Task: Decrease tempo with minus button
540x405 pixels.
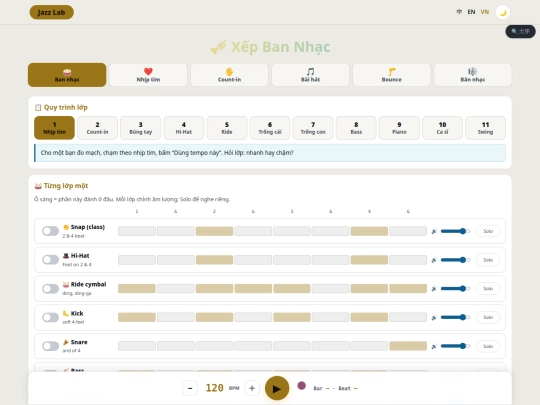Action: (x=190, y=388)
